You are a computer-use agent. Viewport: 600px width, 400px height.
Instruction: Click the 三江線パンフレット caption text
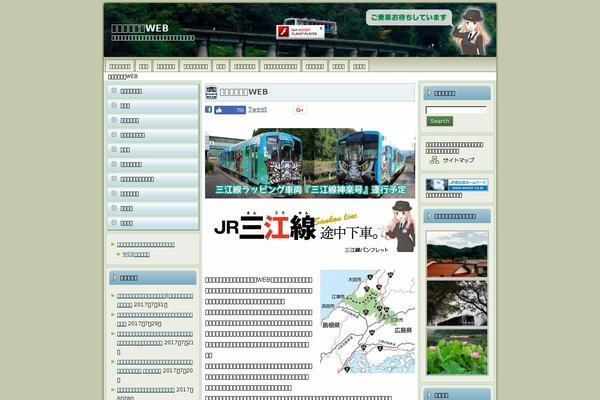click(x=366, y=250)
